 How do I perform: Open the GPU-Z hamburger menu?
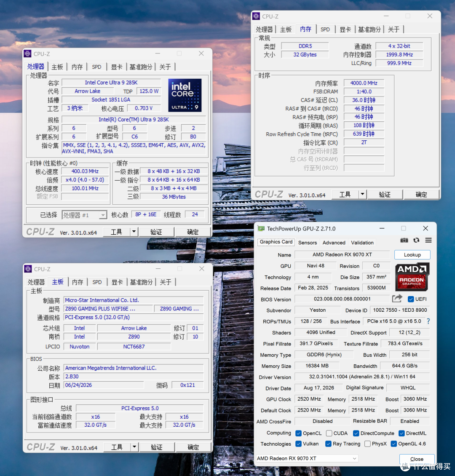point(428,240)
